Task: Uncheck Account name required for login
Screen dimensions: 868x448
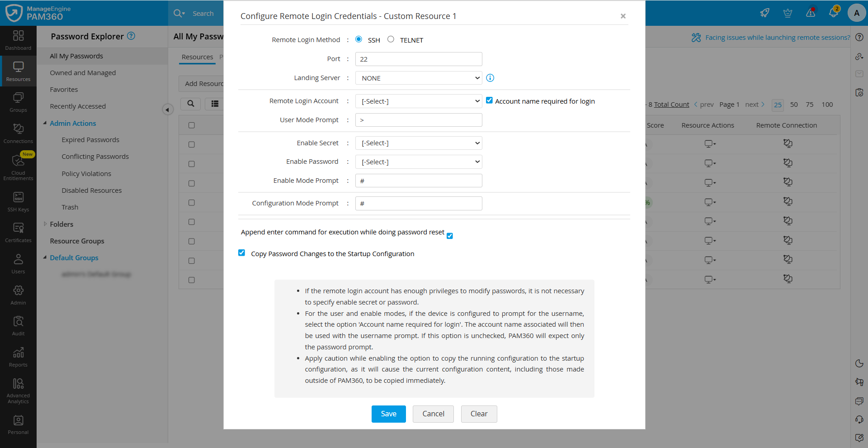Action: point(489,100)
